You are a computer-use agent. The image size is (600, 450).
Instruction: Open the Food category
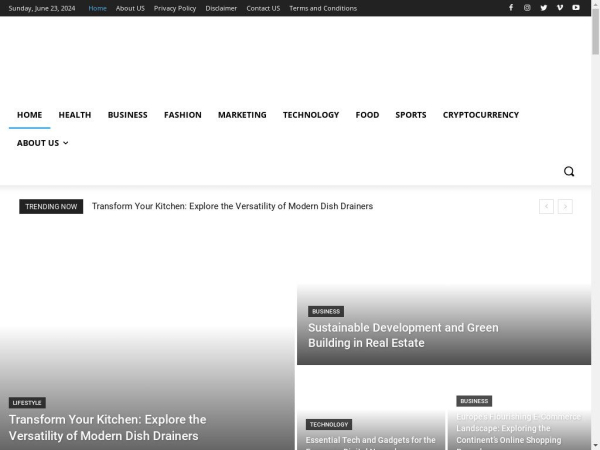pos(367,115)
